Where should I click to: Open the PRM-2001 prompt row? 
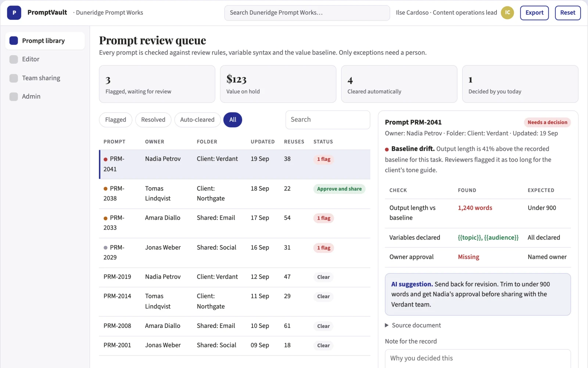(x=234, y=346)
